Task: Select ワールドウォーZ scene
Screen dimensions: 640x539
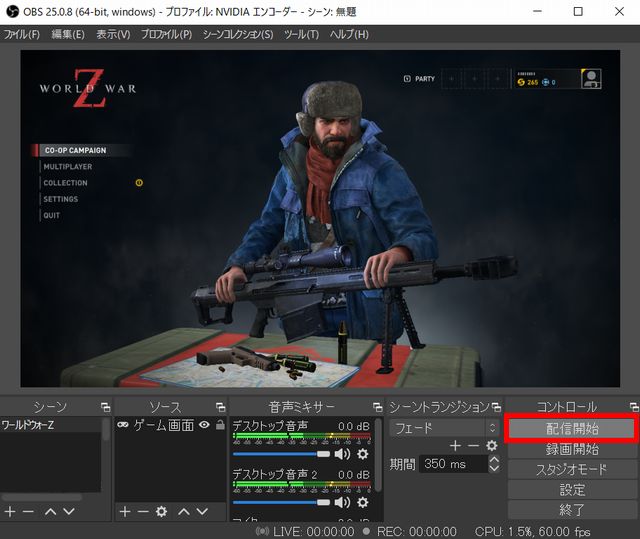Action: [51, 425]
